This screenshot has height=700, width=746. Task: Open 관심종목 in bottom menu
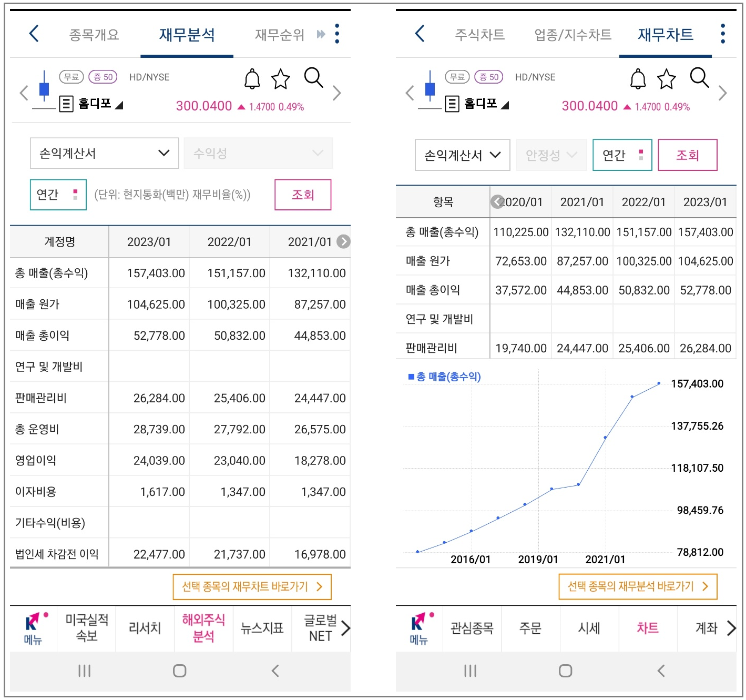tap(472, 628)
